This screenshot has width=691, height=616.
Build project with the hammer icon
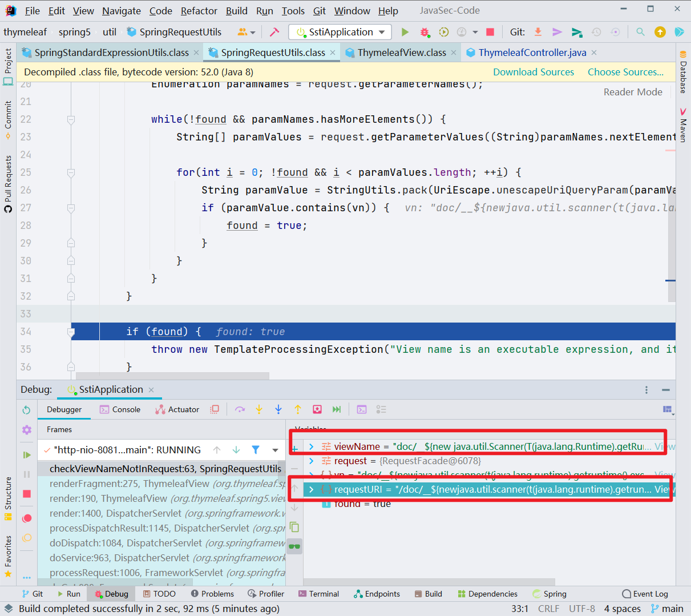tap(274, 32)
